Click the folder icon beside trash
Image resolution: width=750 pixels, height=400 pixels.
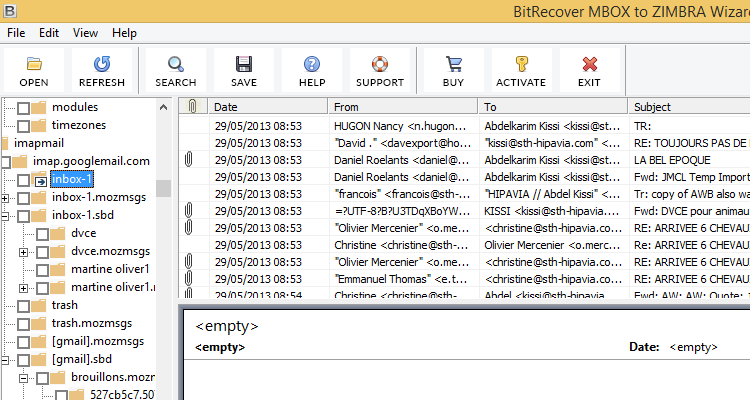(x=39, y=305)
